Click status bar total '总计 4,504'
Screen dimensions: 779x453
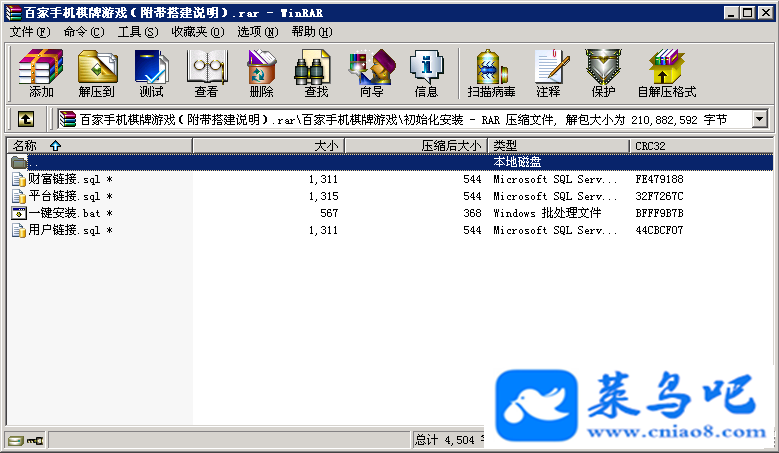[445, 440]
